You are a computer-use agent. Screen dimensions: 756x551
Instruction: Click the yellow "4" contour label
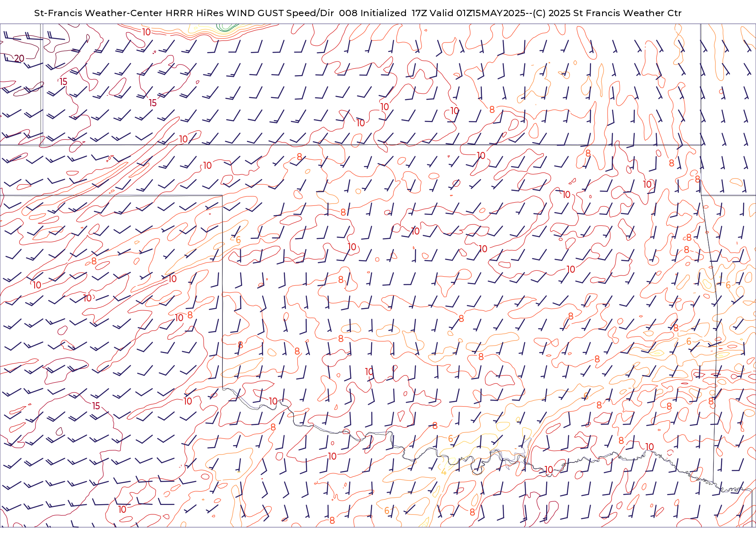click(444, 472)
